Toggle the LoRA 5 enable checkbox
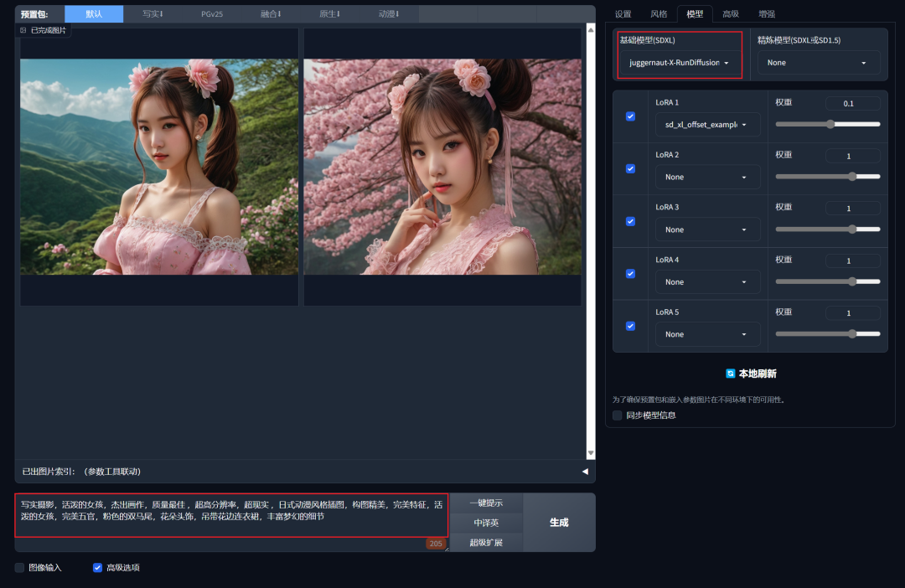Viewport: 905px width, 588px height. click(630, 326)
